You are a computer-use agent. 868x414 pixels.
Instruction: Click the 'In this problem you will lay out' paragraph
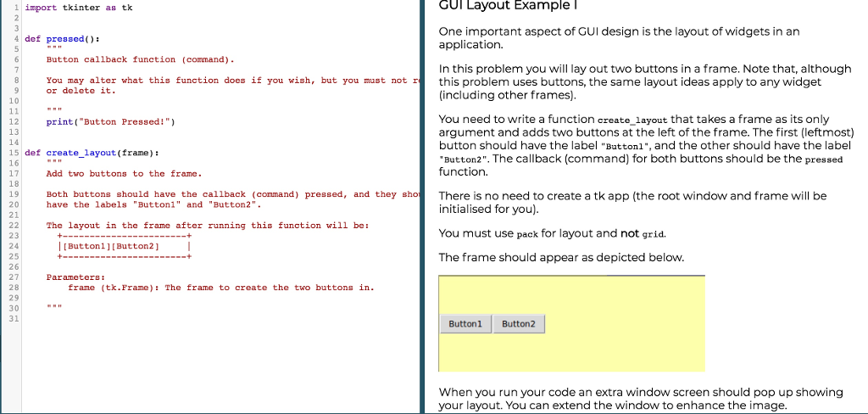(645, 82)
